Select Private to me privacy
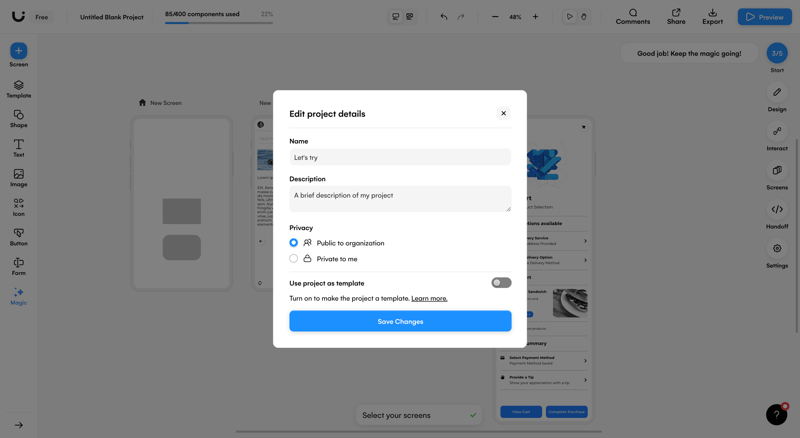 (293, 258)
